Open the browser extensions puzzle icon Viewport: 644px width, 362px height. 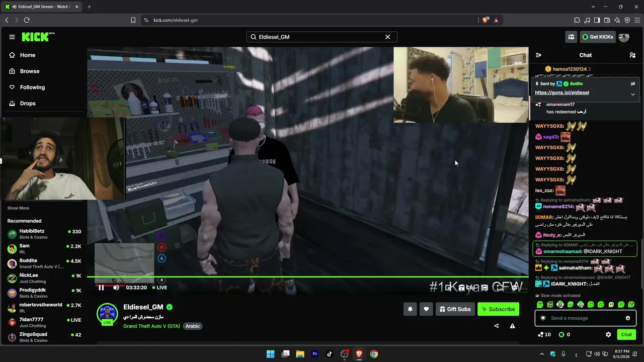pos(577,20)
